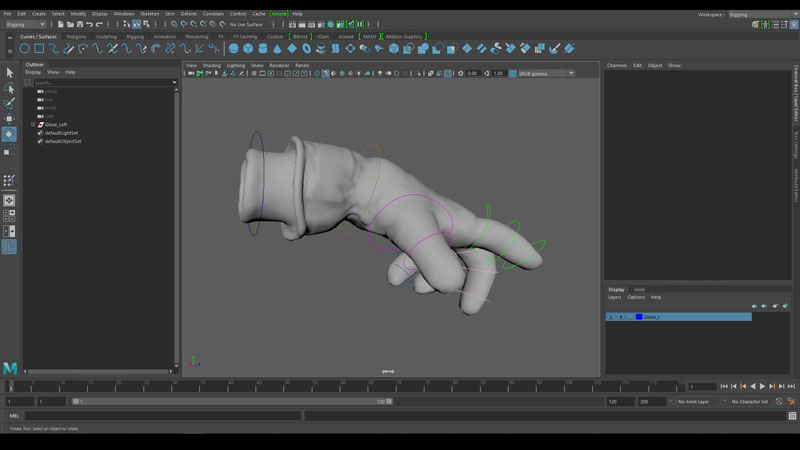Click the polygon cube shelf icon
This screenshot has width=800, height=450.
249,48
